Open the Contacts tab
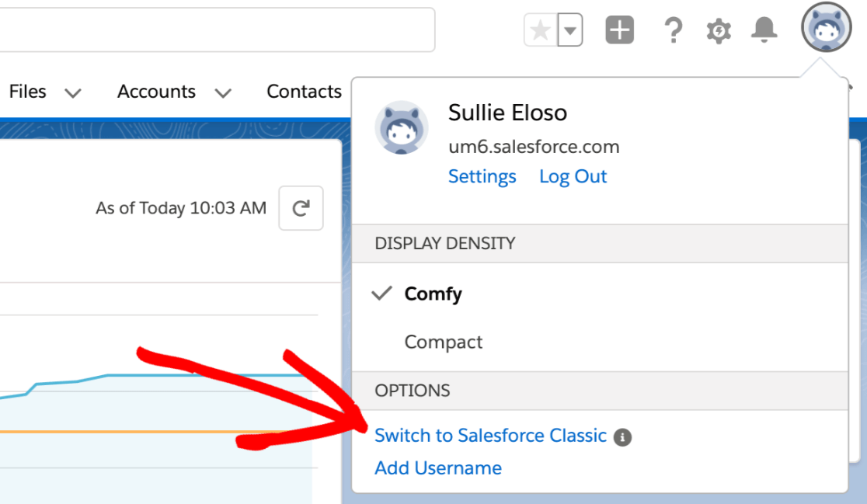The width and height of the screenshot is (867, 504). pyautogui.click(x=304, y=92)
